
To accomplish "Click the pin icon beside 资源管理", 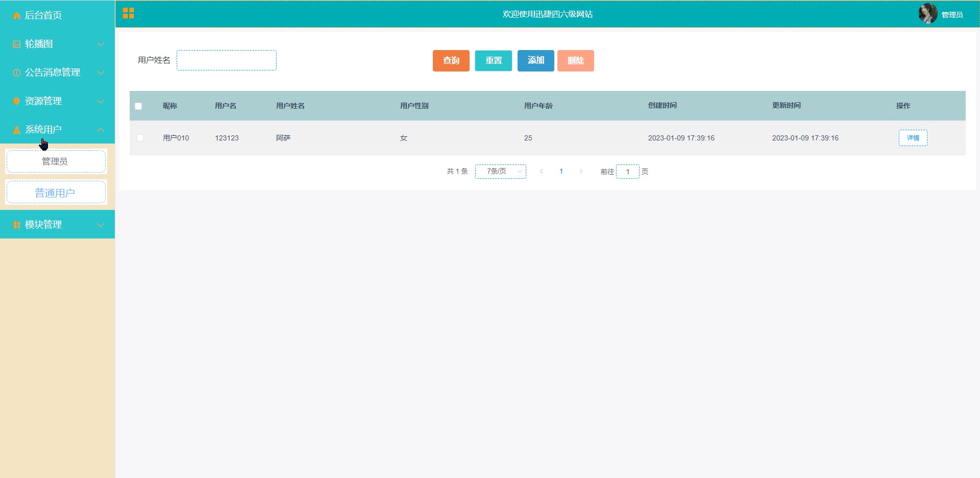I will coord(16,101).
